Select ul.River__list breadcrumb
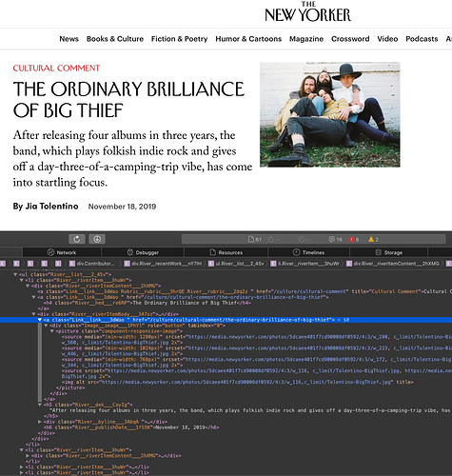 pos(236,264)
